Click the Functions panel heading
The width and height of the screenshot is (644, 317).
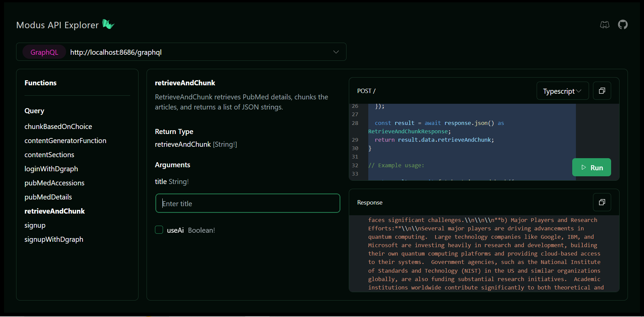click(x=41, y=83)
